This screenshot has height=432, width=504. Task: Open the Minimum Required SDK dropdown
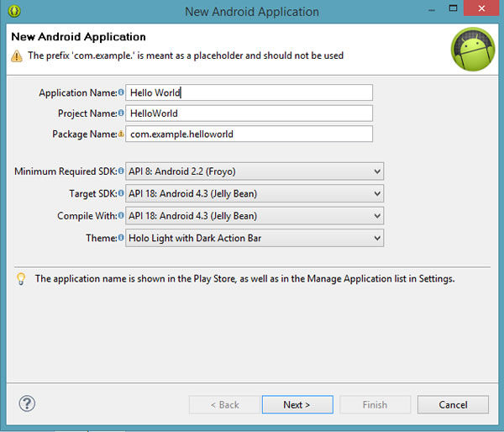tap(255, 171)
